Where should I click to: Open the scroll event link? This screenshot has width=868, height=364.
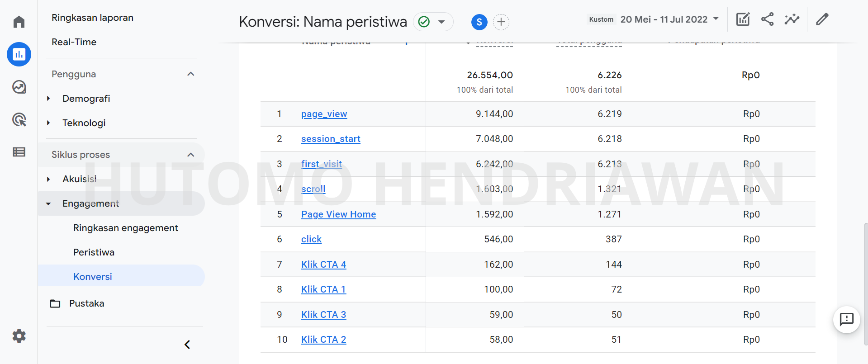pos(313,189)
